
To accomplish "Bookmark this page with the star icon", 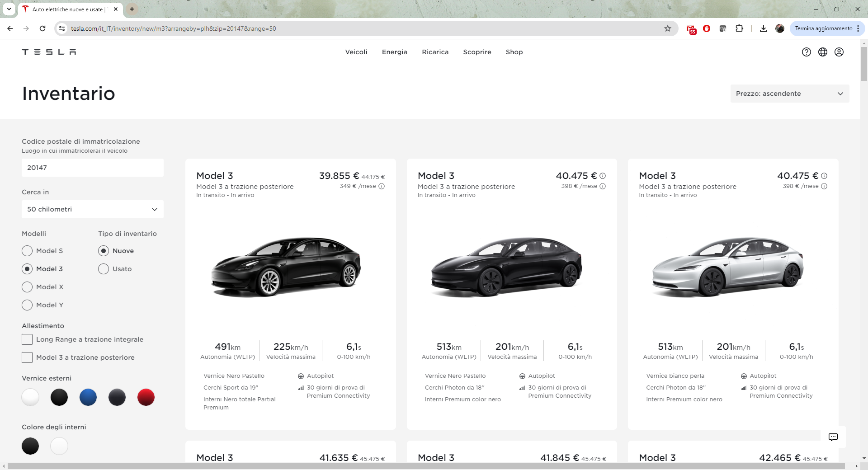I will [x=668, y=28].
